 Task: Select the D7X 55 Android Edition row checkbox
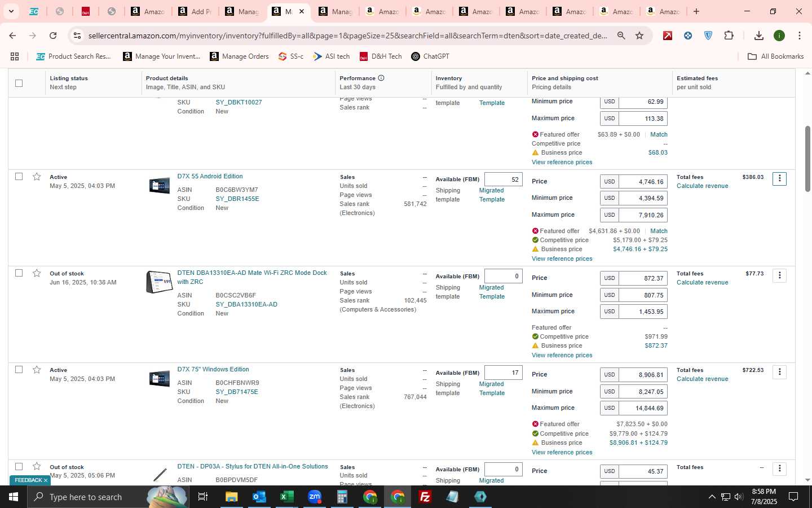[x=19, y=177]
